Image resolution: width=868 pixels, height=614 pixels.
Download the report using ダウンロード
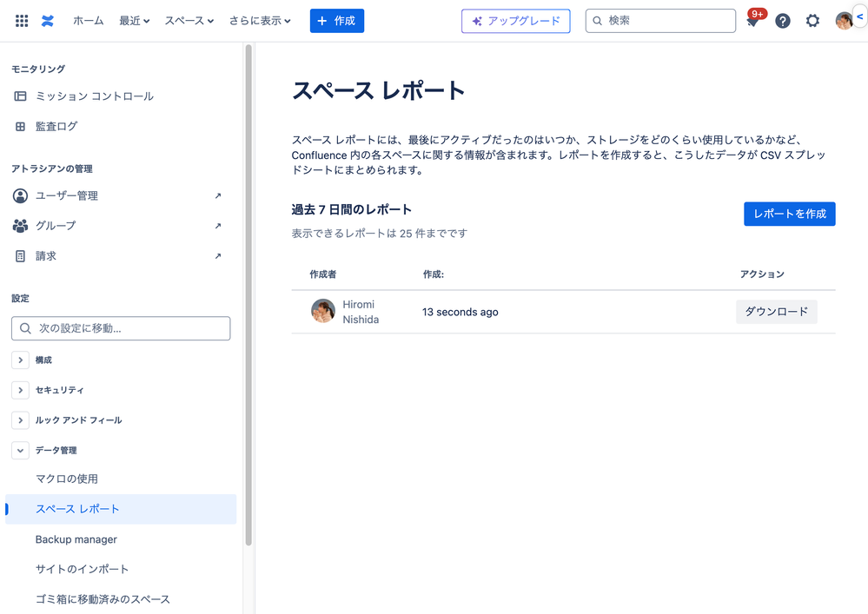[x=776, y=311]
